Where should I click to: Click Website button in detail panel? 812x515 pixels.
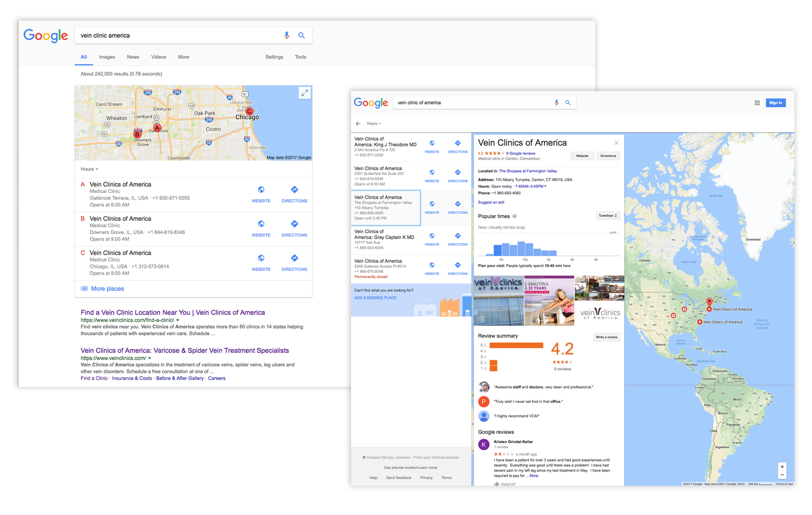click(582, 156)
